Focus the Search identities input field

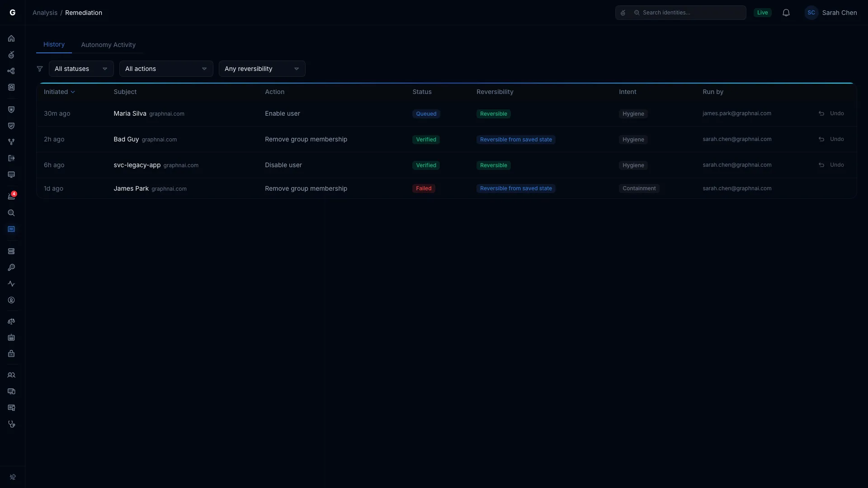click(690, 13)
